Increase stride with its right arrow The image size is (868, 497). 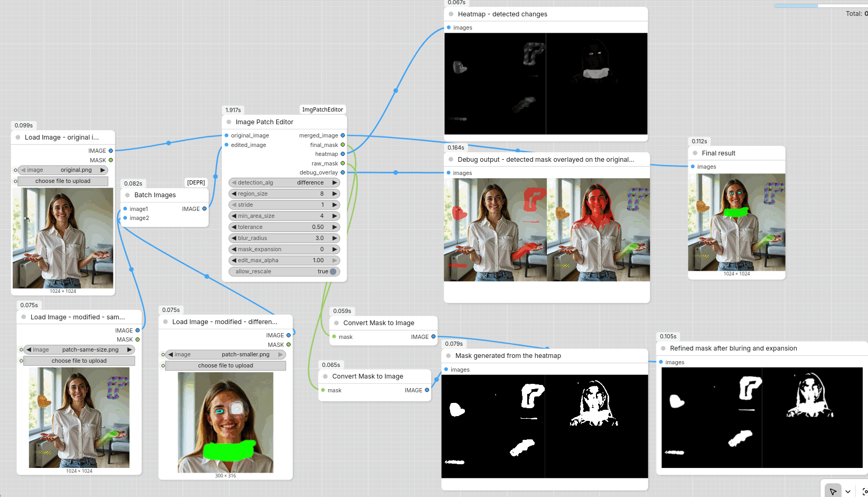334,205
